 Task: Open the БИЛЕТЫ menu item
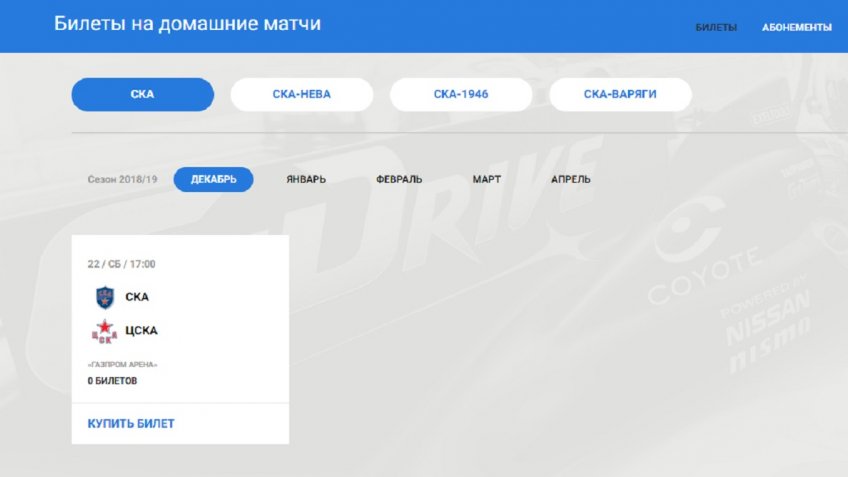coord(716,28)
